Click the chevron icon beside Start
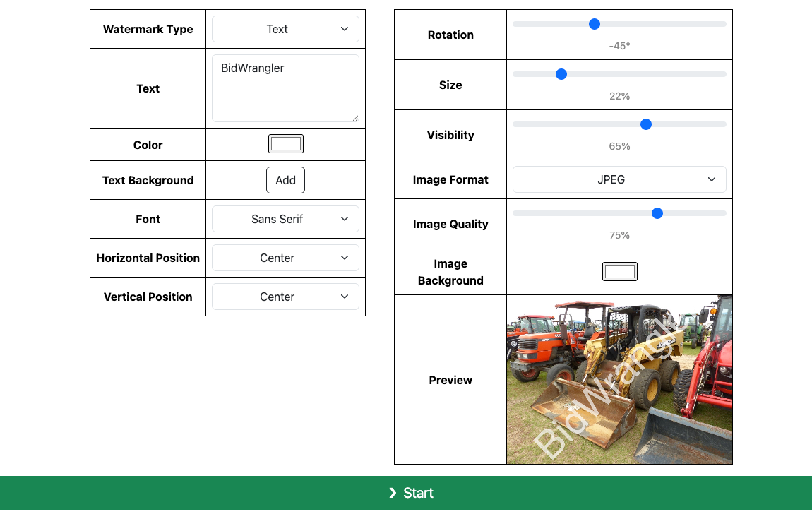 pos(393,493)
